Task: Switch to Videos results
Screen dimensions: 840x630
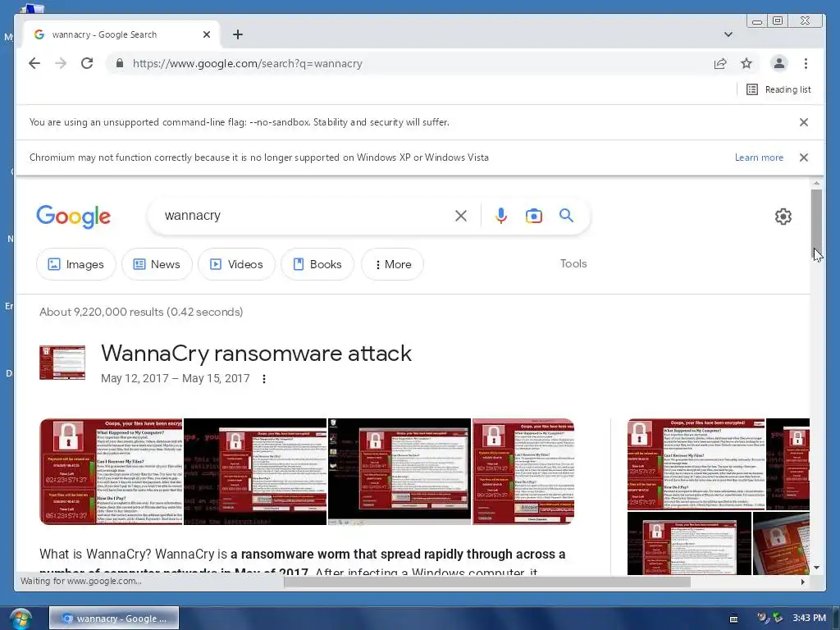Action: pos(236,264)
